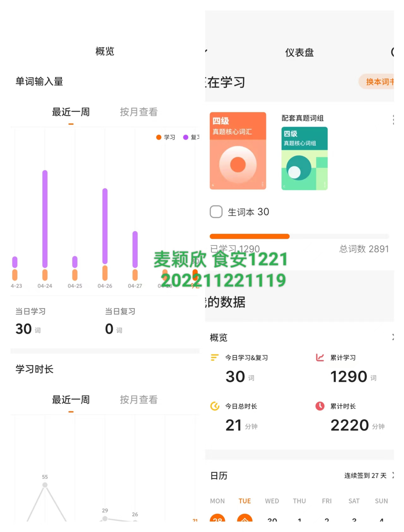
Task: Expand the 连续签到 27 天 calendar chevron
Action: (x=393, y=475)
